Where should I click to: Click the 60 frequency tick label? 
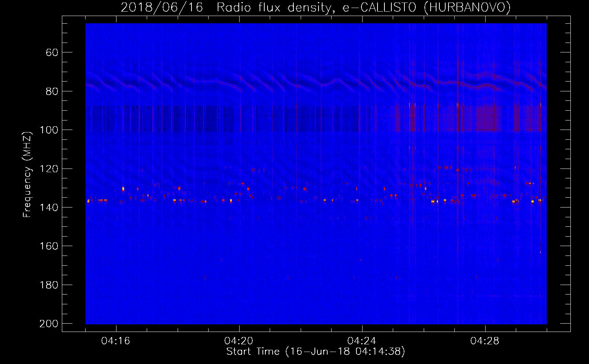click(x=52, y=53)
